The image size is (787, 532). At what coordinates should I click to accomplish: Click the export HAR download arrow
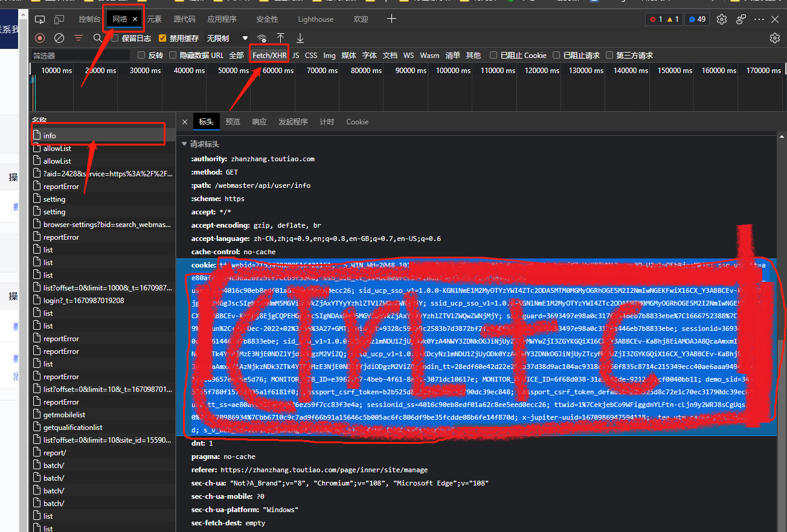[x=300, y=38]
